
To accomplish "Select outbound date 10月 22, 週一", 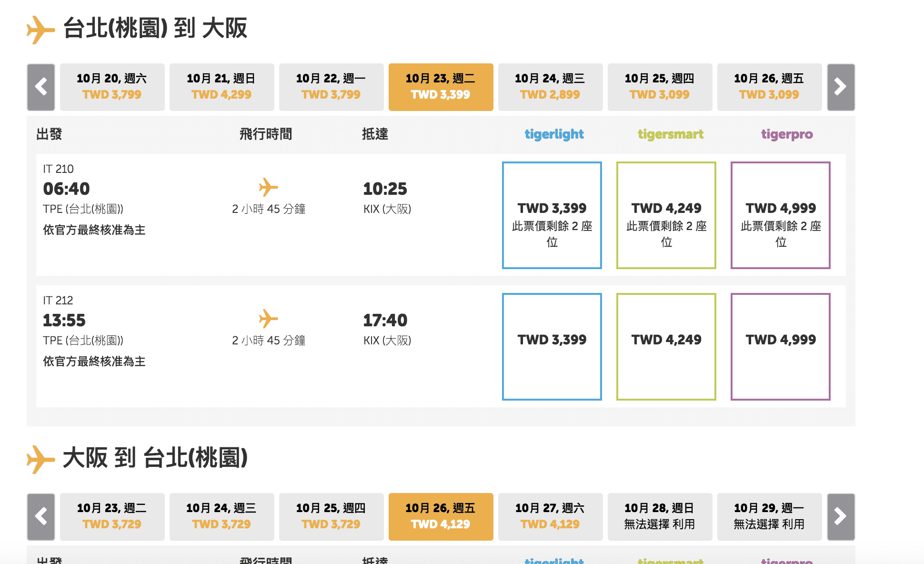I will point(331,87).
